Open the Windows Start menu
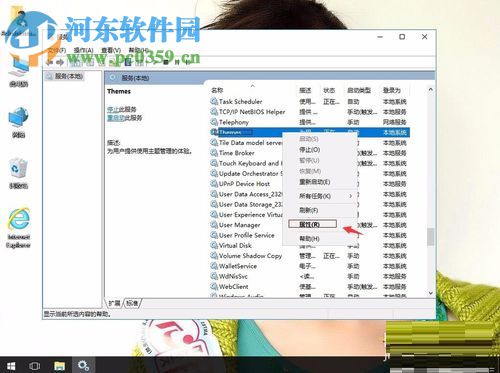 click(11, 366)
